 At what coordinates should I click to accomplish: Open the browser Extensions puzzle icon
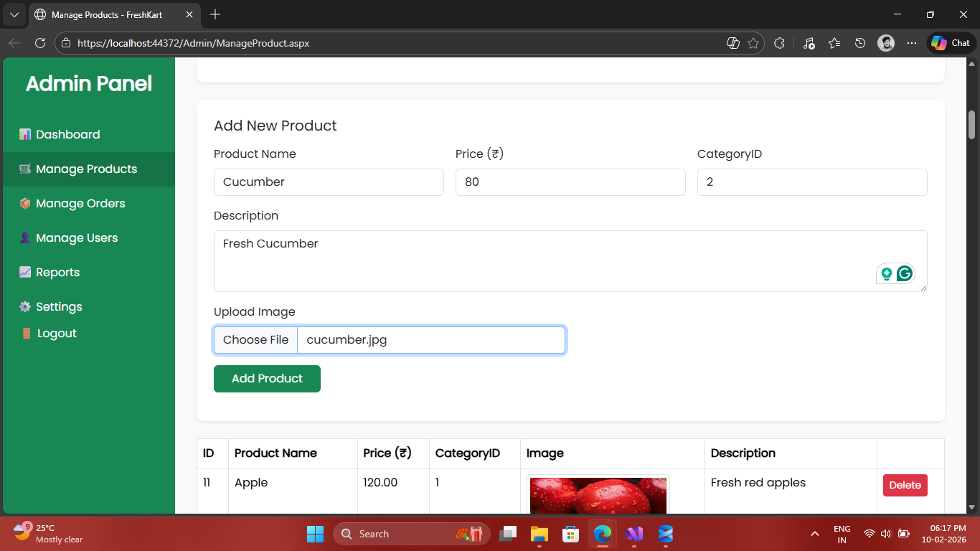[x=780, y=43]
